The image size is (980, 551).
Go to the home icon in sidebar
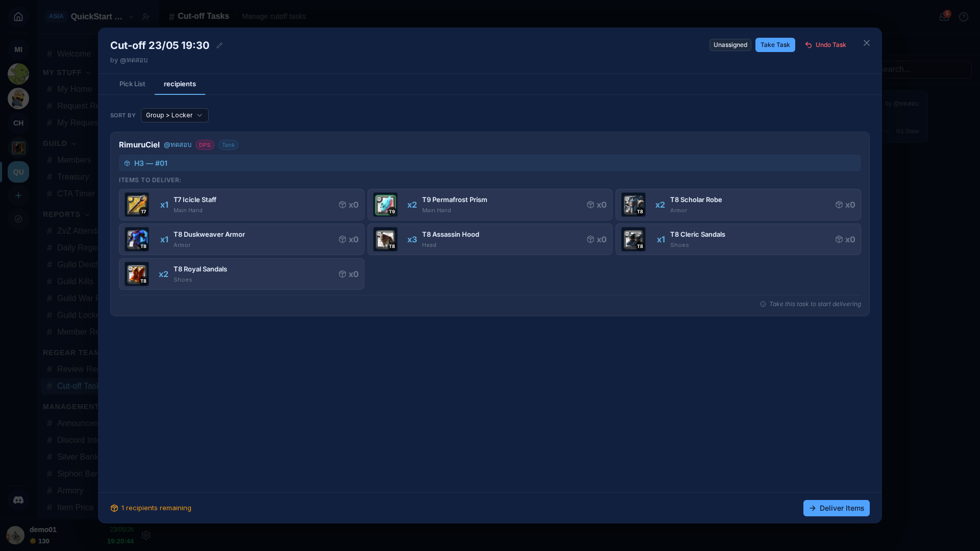pos(18,17)
